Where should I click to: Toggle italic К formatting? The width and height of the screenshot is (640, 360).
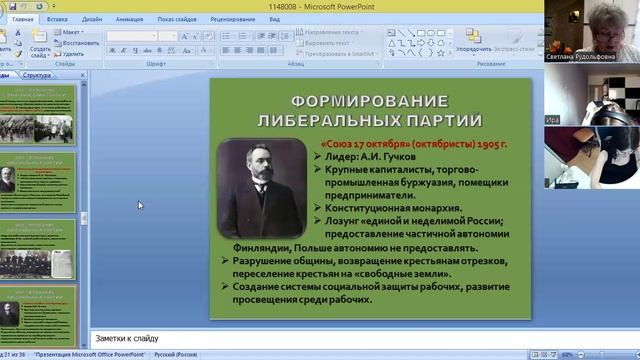(124, 50)
